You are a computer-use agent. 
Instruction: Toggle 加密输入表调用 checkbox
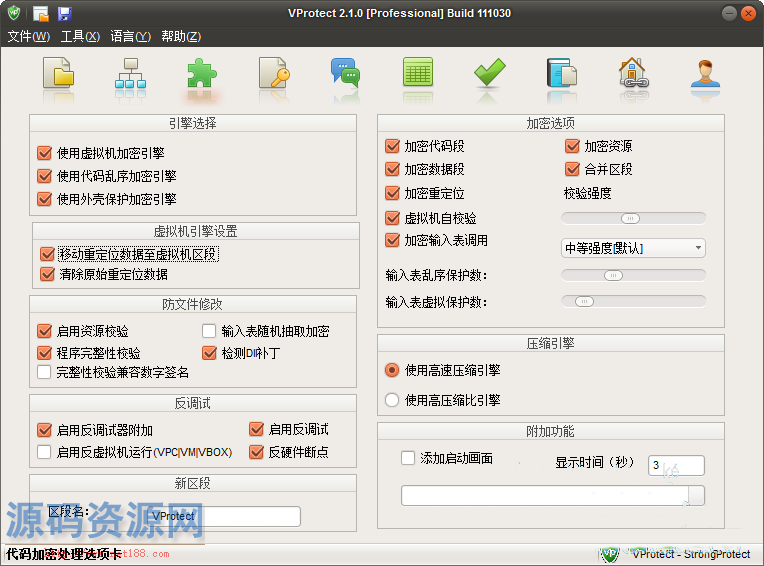point(392,240)
